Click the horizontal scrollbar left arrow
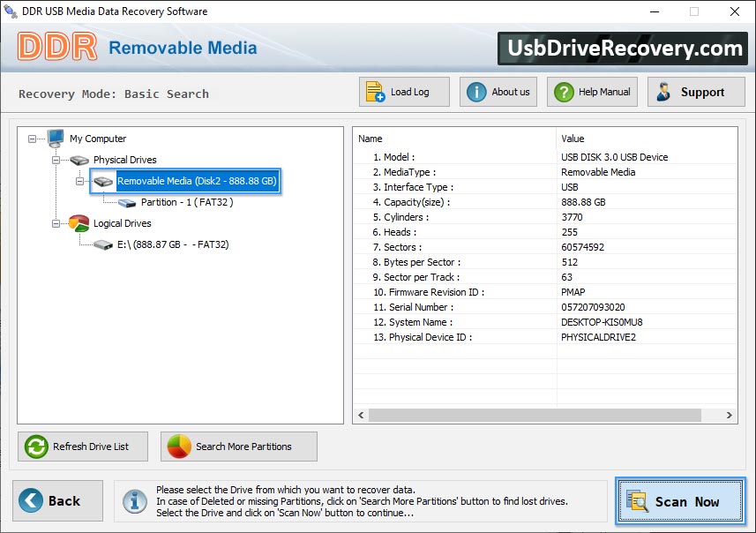 coord(361,416)
